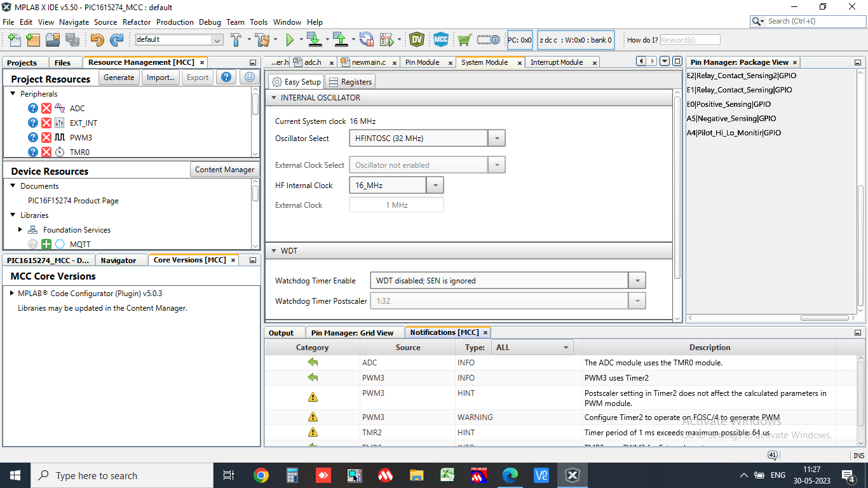
Task: Switch to the Pin Module tab
Action: (x=422, y=62)
